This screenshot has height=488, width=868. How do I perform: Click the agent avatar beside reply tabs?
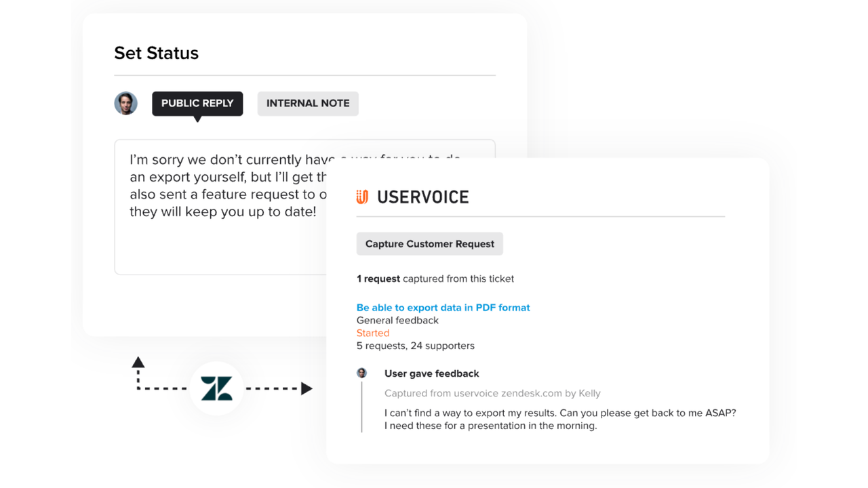click(125, 103)
